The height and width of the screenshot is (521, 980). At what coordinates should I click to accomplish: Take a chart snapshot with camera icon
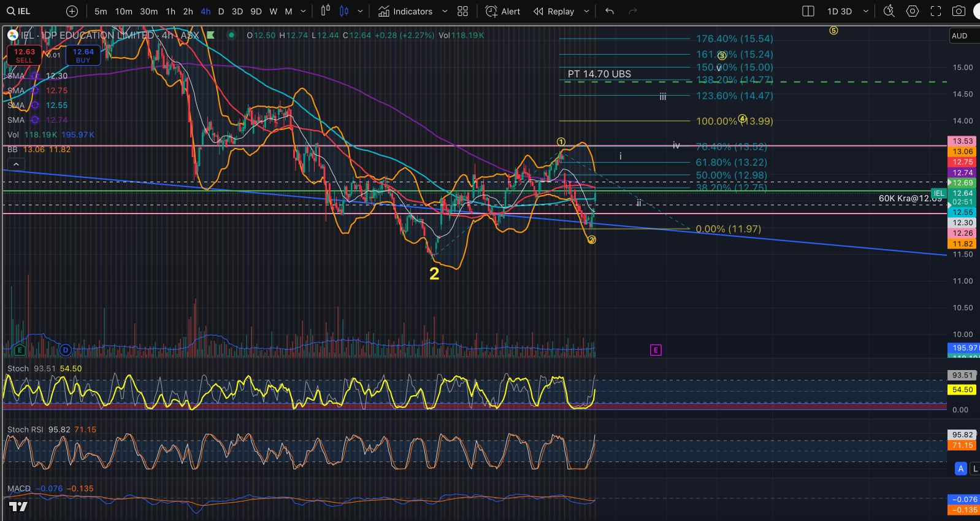pos(959,11)
